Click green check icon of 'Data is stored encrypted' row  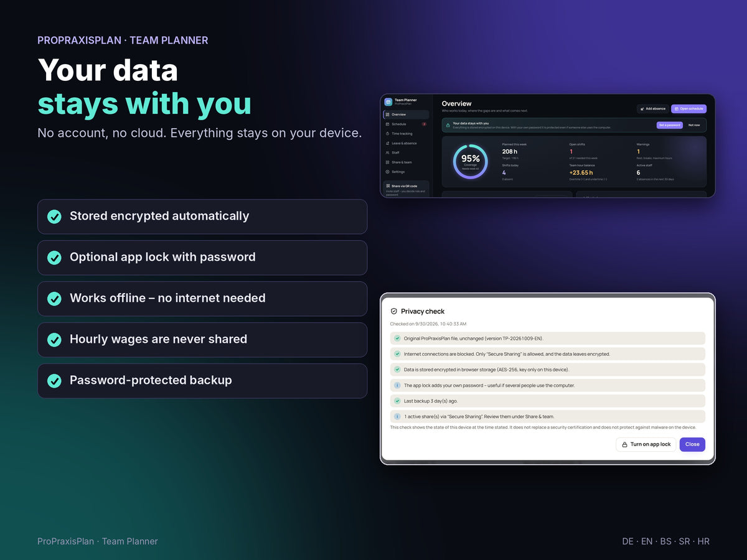point(397,370)
